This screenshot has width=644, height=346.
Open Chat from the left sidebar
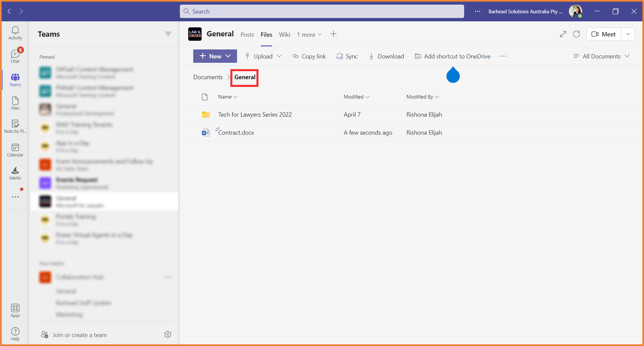point(15,55)
